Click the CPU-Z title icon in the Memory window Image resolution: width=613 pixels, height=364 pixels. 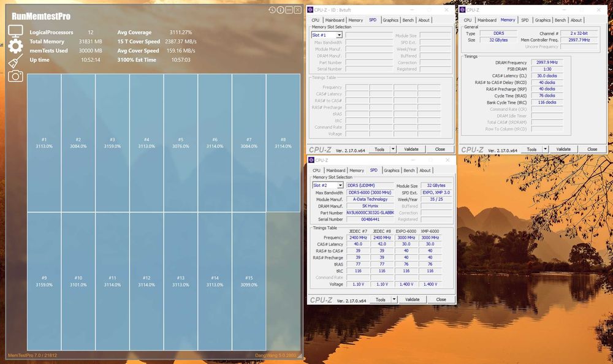462,10
